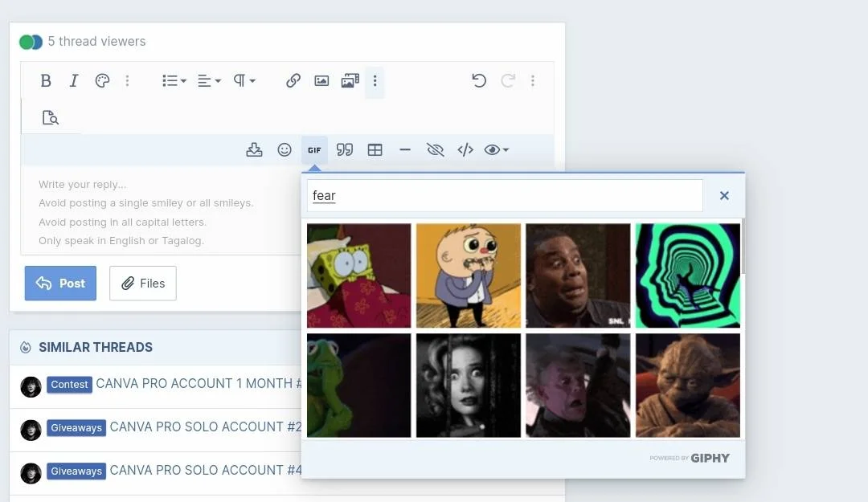This screenshot has width=868, height=502.
Task: Preview the post with the page-search icon
Action: click(51, 117)
